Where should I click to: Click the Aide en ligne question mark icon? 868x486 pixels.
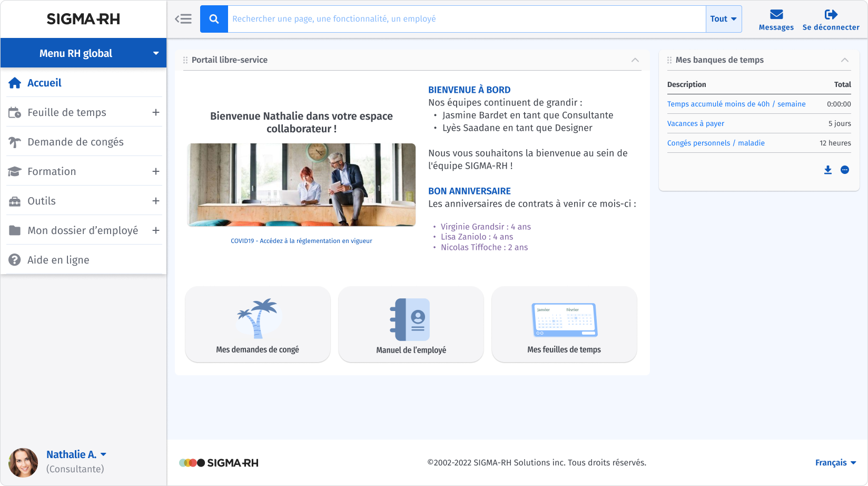14,259
